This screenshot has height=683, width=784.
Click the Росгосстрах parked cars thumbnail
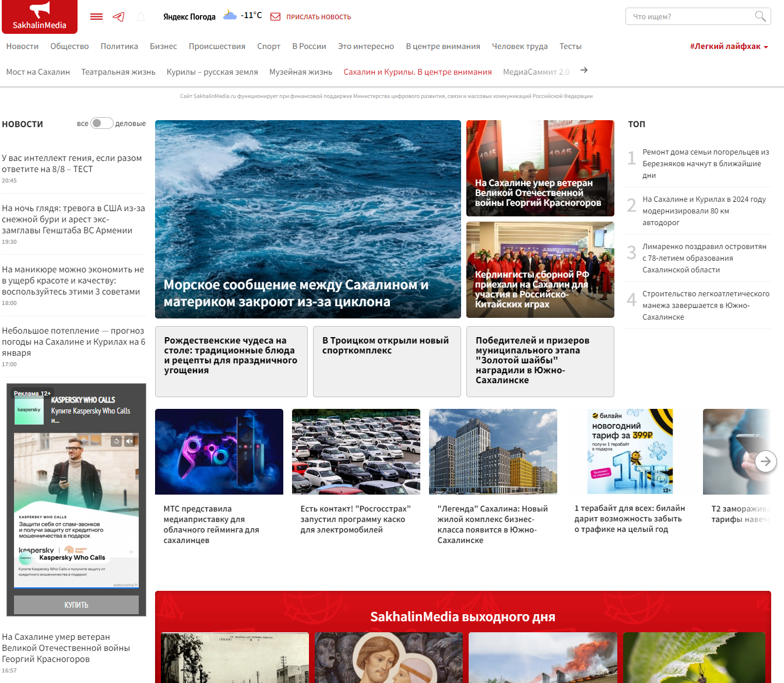[x=356, y=451]
